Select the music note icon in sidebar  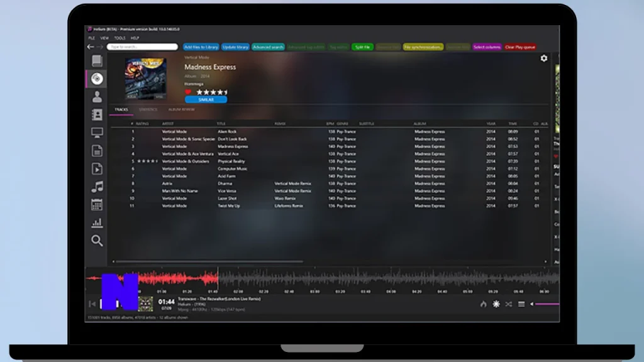point(97,187)
